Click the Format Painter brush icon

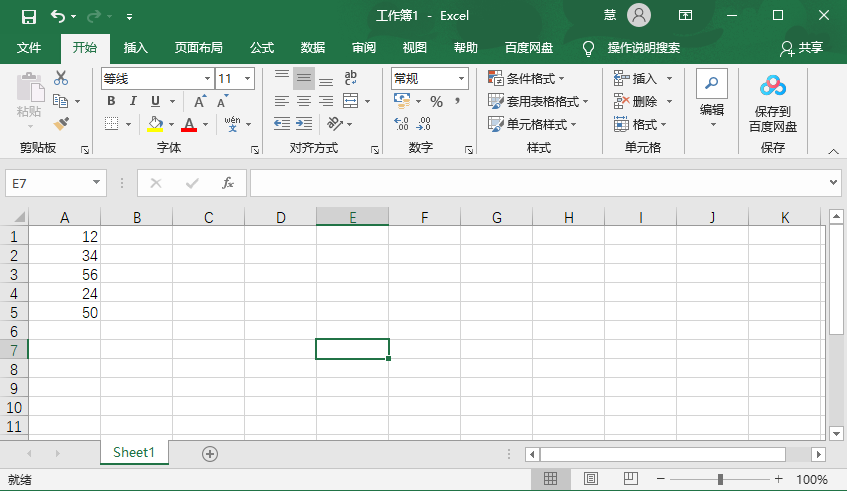coord(61,124)
